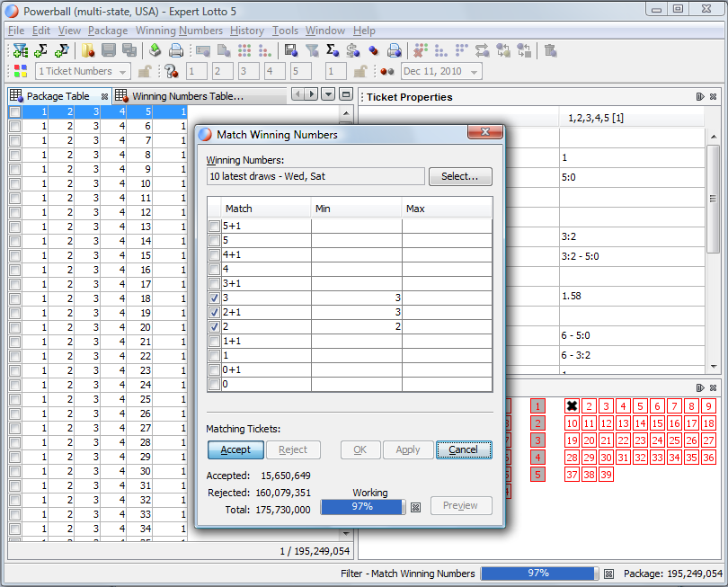Click the Print icon in toolbar

(x=176, y=50)
